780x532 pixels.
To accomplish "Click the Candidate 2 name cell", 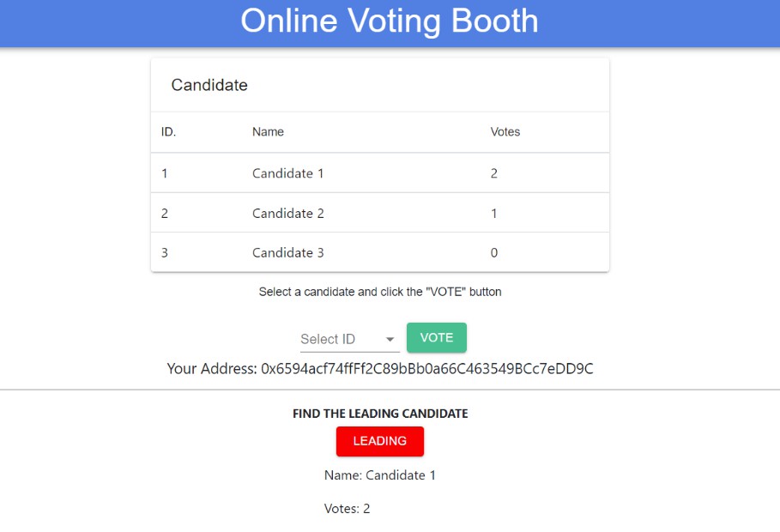I will coord(288,213).
